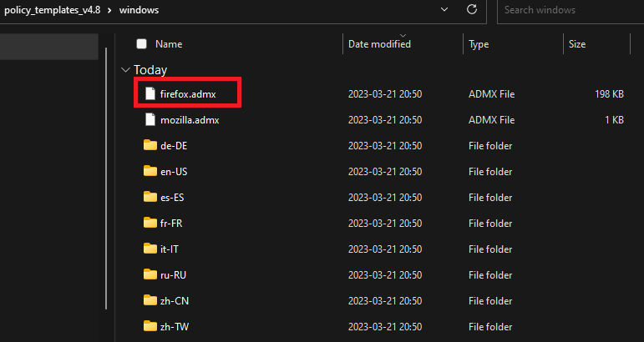Select the it-IT folder name

(170, 249)
